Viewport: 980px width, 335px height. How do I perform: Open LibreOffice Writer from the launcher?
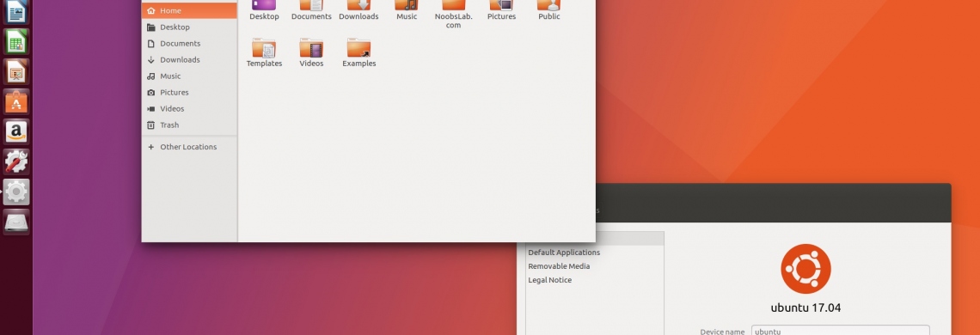coord(16,12)
